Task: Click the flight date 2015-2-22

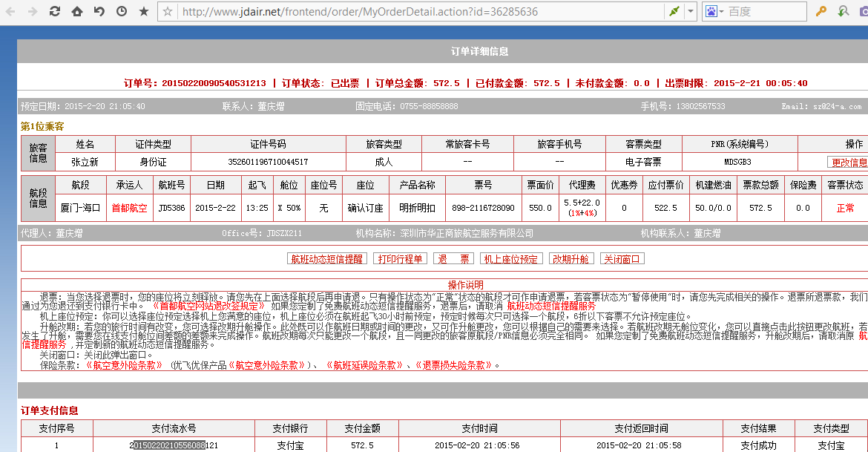Action: click(215, 208)
